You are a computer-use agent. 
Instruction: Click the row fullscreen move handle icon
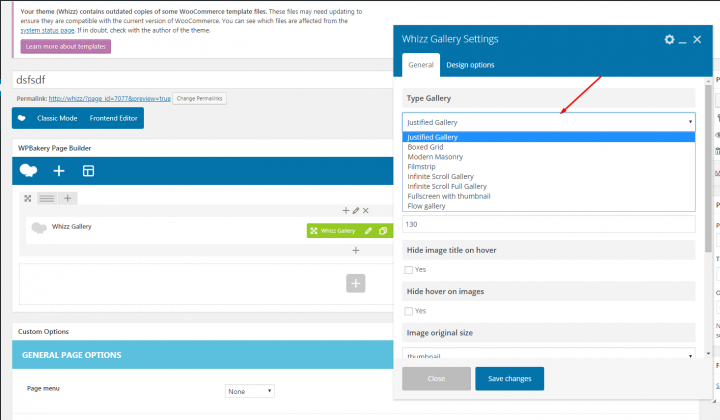(x=28, y=198)
